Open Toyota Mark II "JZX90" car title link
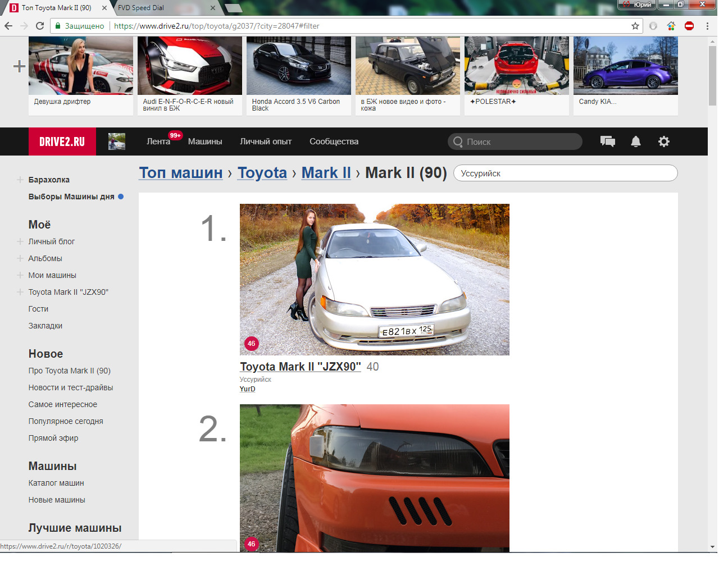Image resolution: width=728 pixels, height=566 pixels. point(301,367)
